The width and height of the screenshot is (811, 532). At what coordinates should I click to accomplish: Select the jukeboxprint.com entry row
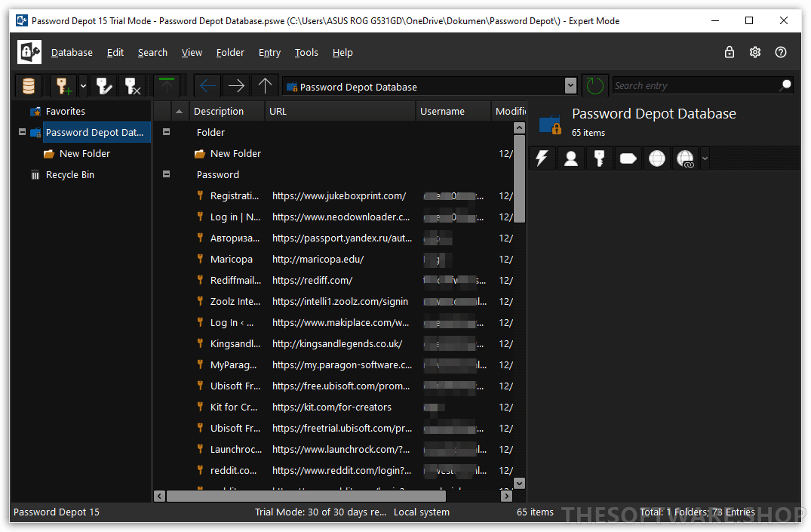point(333,196)
